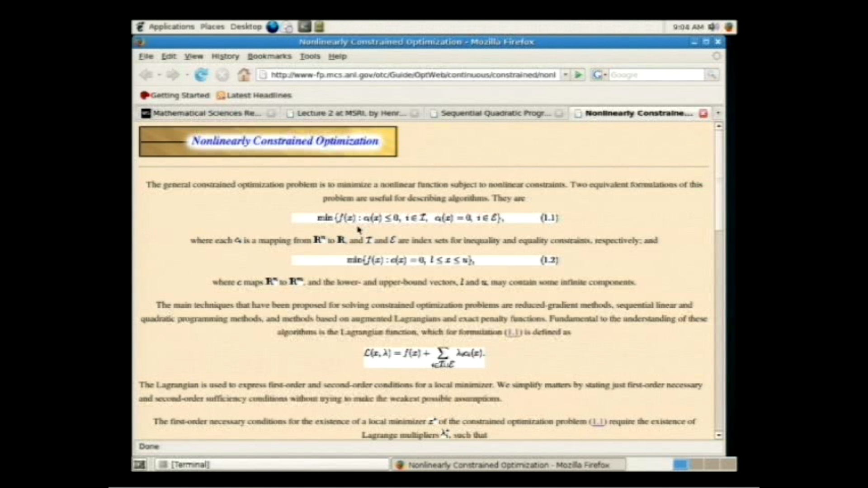
Task: Open the Latest Headlines live bookmark icon
Action: [x=221, y=95]
